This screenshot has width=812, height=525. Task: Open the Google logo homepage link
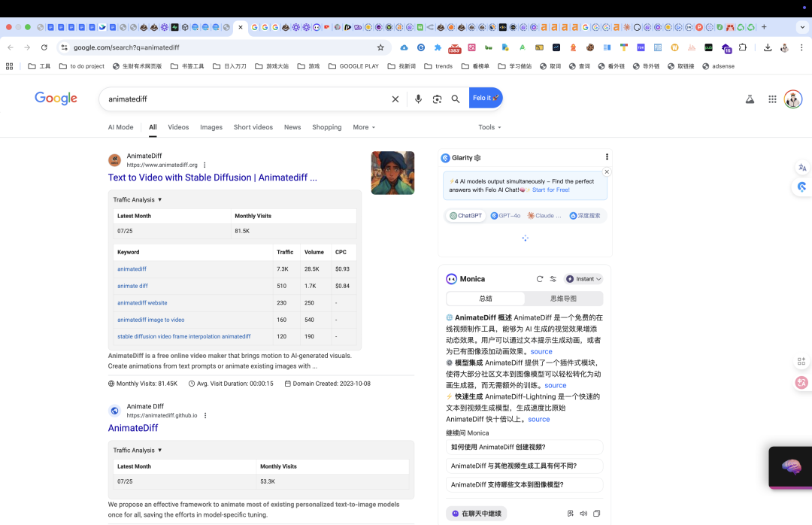(x=56, y=98)
